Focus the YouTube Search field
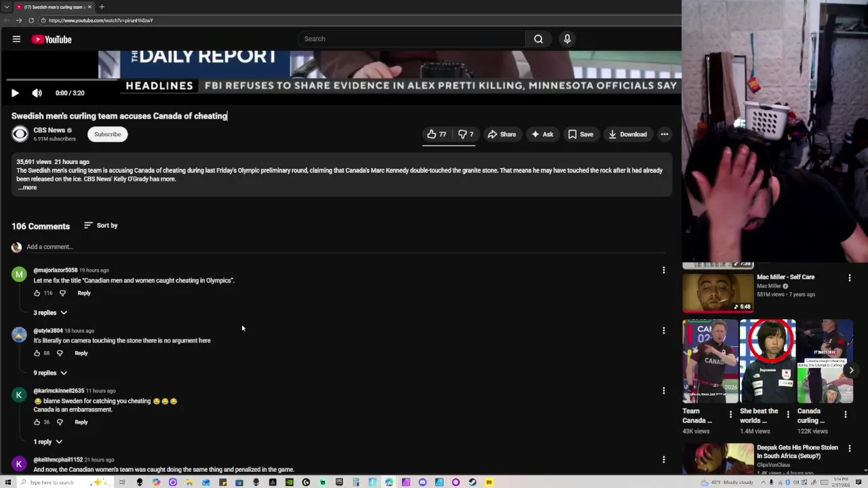This screenshot has height=488, width=868. (x=412, y=39)
